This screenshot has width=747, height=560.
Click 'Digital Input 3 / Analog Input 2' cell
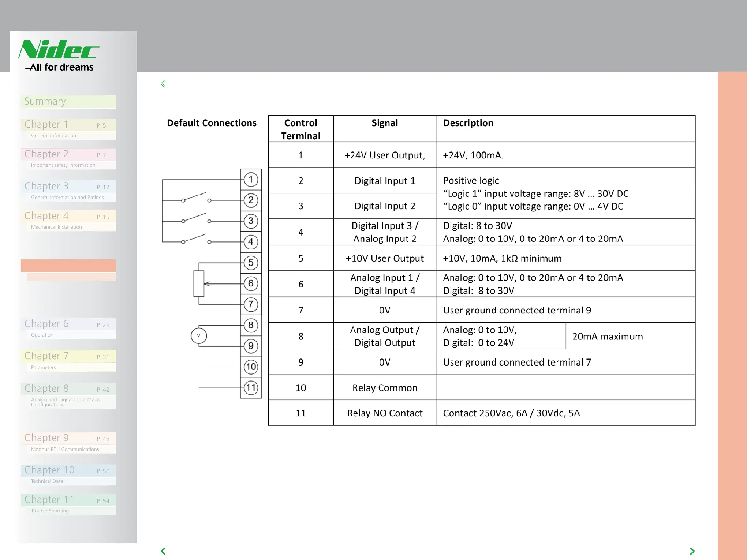tap(385, 232)
